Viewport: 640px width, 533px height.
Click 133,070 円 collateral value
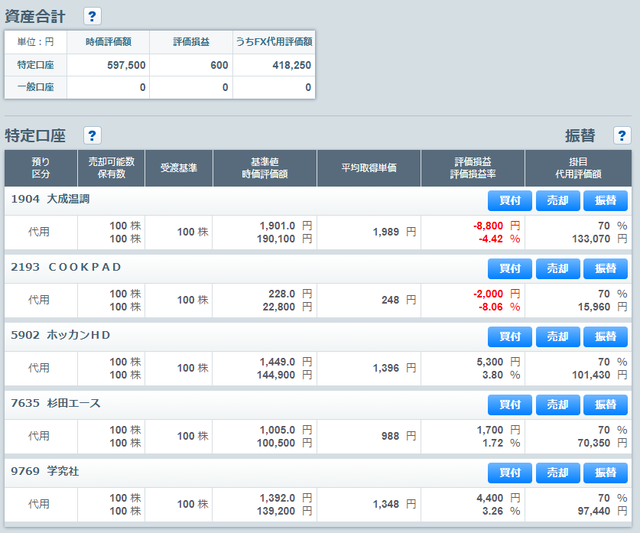click(x=600, y=239)
